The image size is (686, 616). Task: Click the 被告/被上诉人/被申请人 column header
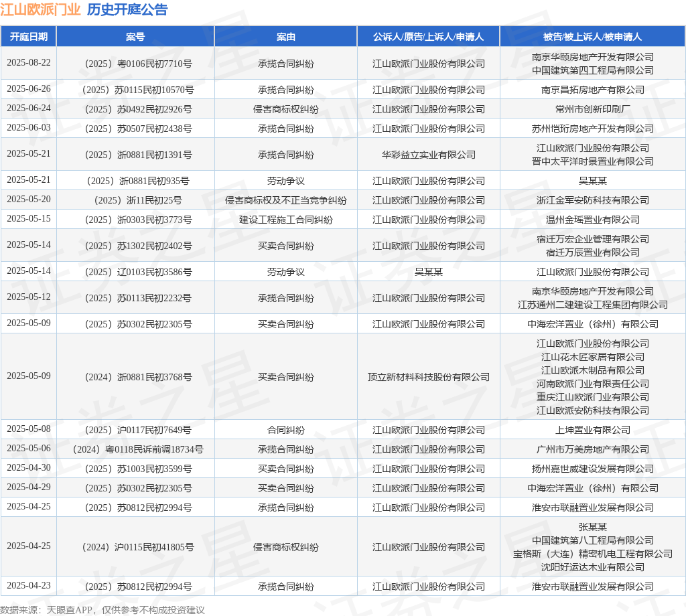[x=592, y=37]
